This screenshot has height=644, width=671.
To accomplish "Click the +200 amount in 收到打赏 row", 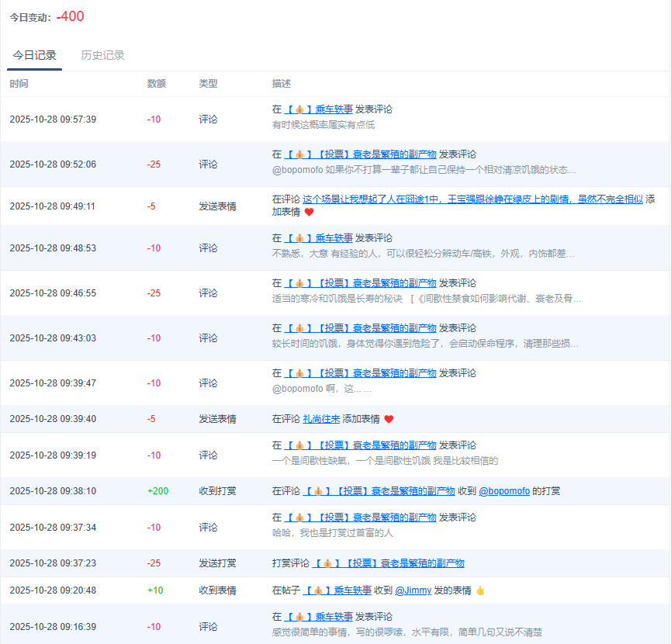I will (x=157, y=491).
